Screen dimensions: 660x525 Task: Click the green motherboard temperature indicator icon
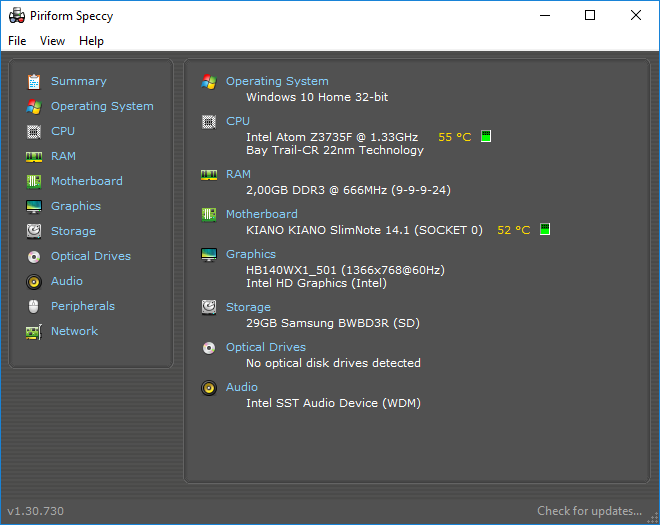pyautogui.click(x=545, y=229)
